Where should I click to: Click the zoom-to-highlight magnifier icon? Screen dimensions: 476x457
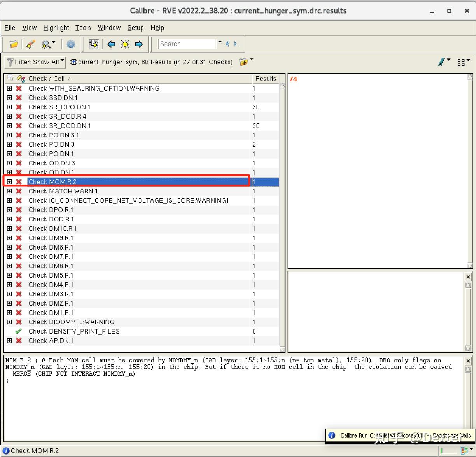[47, 44]
